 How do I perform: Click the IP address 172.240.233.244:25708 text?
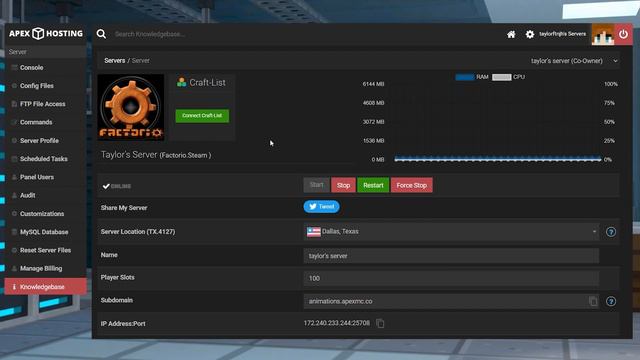(337, 323)
